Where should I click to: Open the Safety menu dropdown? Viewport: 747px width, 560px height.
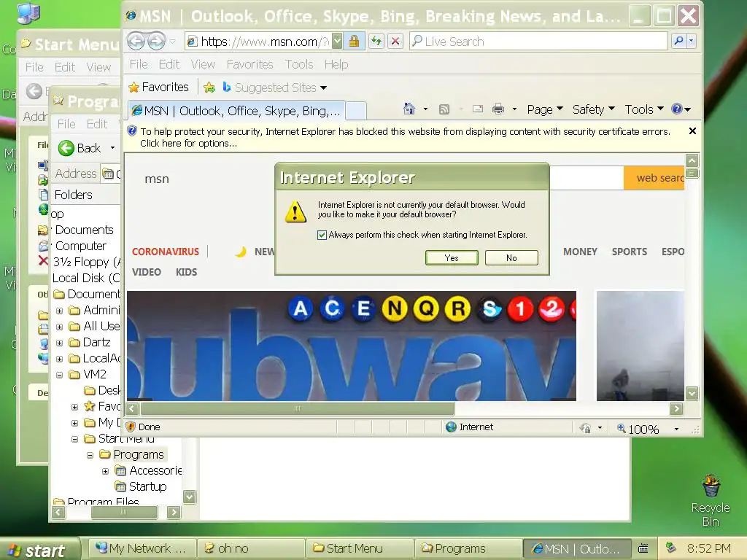pos(594,109)
